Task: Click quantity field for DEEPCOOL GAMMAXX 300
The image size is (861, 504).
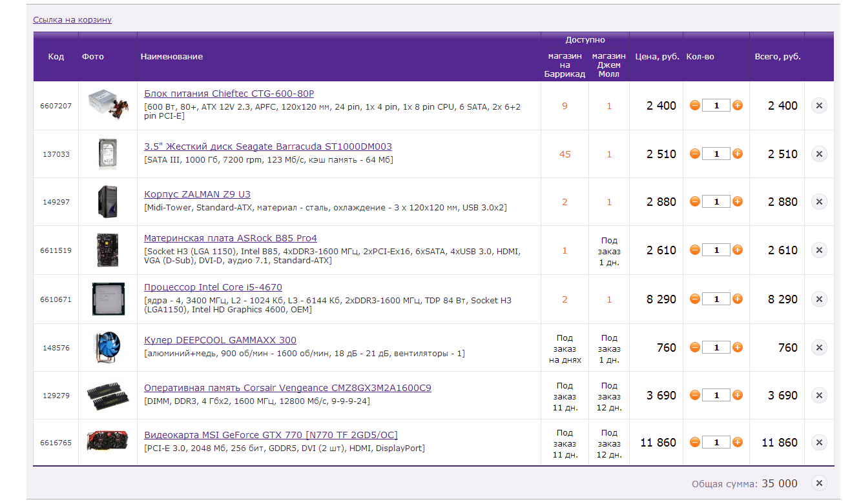Action: 716,347
